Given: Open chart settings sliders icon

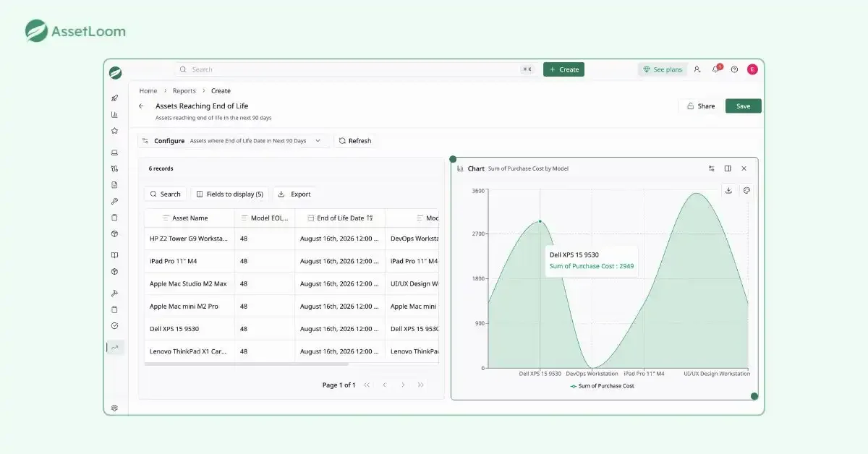Looking at the screenshot, I should 712,168.
